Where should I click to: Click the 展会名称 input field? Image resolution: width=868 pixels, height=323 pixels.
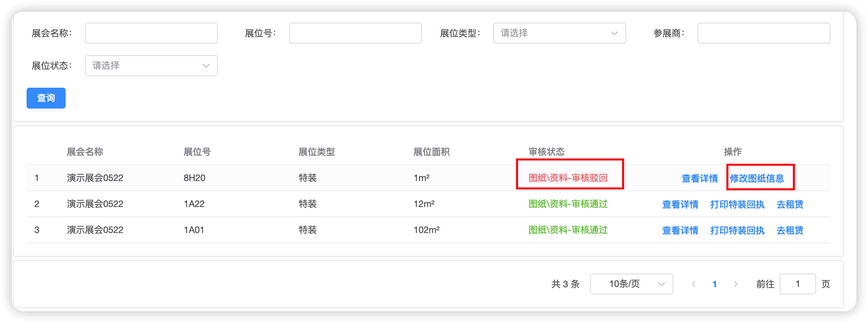pos(151,33)
